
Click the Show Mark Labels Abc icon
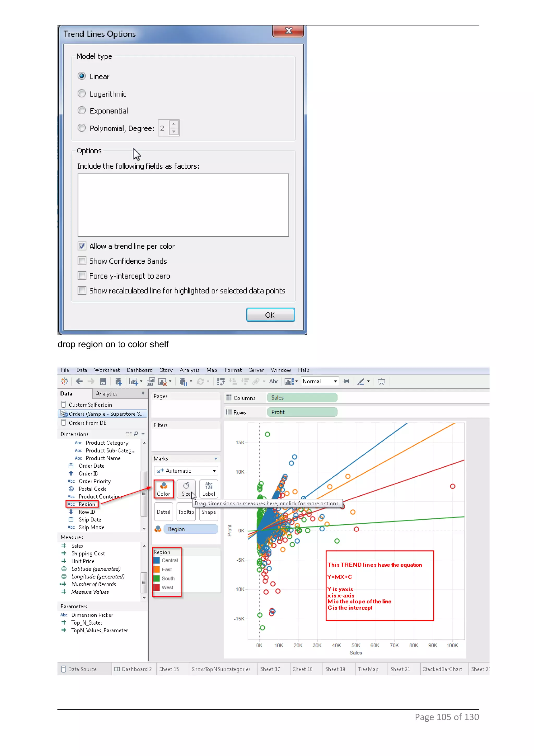click(x=274, y=381)
